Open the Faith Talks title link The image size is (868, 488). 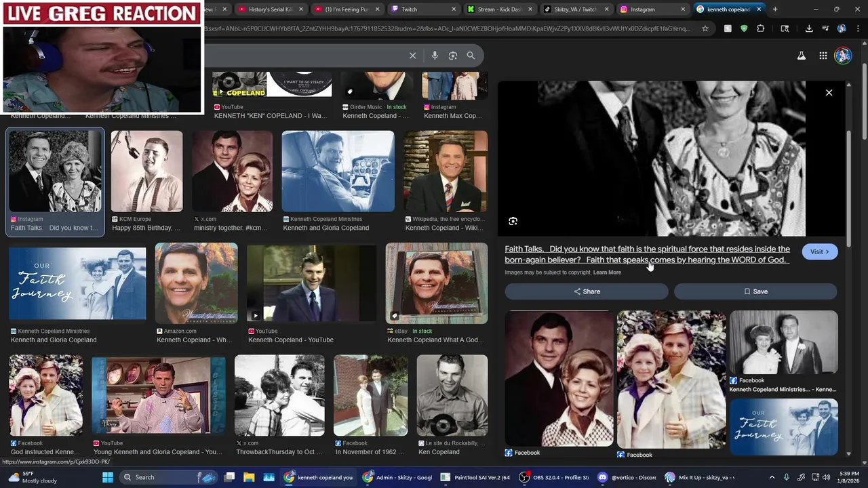click(x=647, y=254)
